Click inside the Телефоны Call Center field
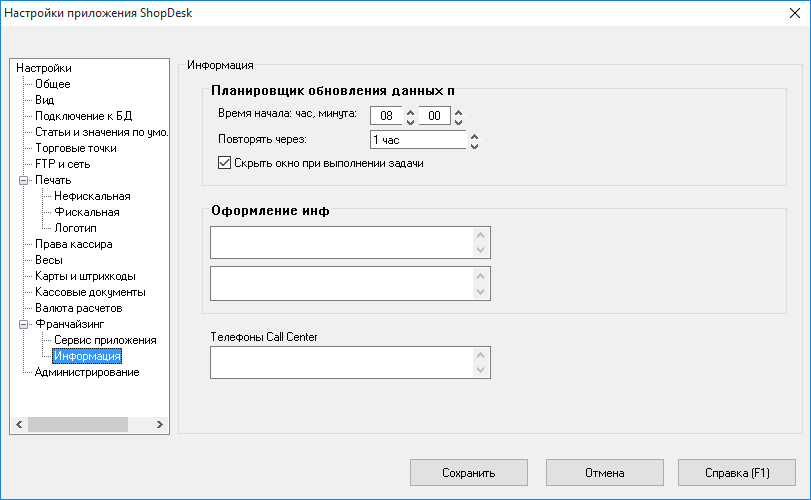 click(x=341, y=362)
